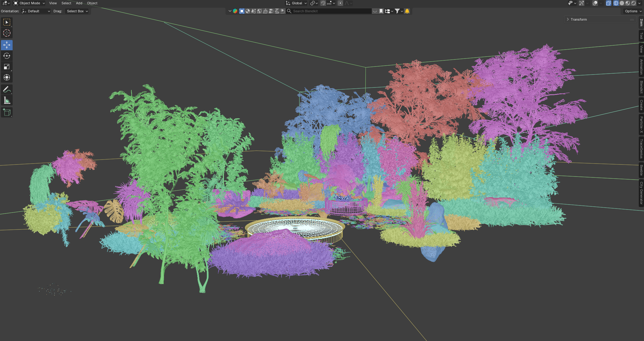This screenshot has height=341, width=644.
Task: Activate the Scale tool
Action: [x=6, y=67]
